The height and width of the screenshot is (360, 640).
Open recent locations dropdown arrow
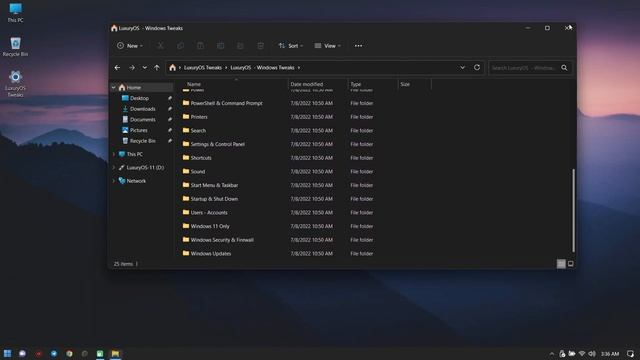[144, 68]
